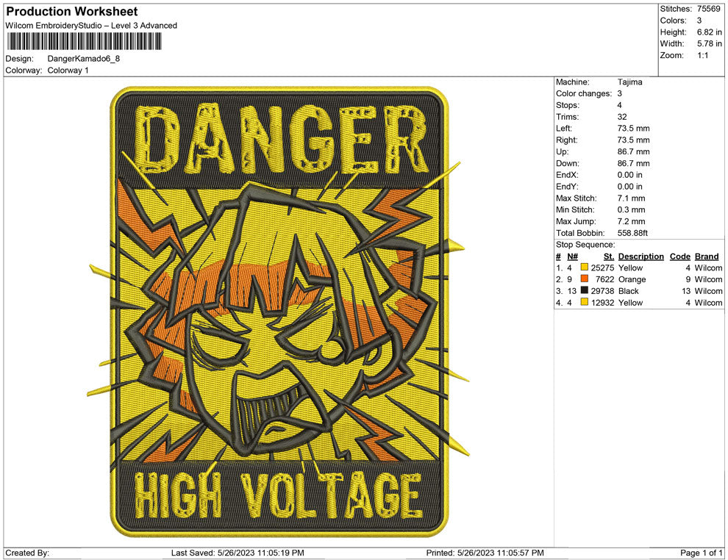Click stitch count 7622 in stop 2

click(x=604, y=279)
